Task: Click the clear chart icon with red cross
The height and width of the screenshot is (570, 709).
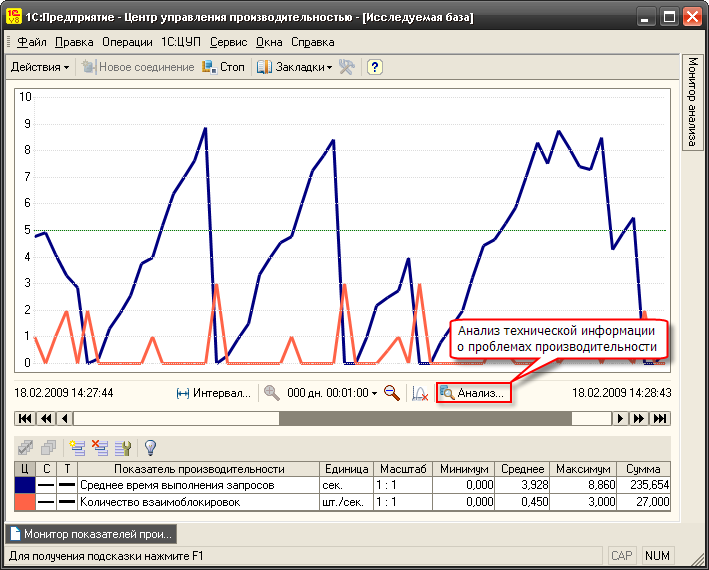Action: coord(420,393)
